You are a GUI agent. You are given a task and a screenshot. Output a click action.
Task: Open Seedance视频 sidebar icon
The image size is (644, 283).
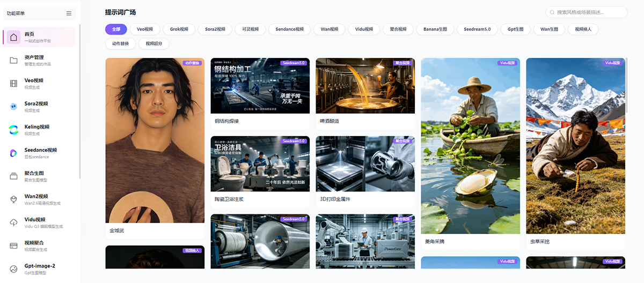click(x=13, y=153)
